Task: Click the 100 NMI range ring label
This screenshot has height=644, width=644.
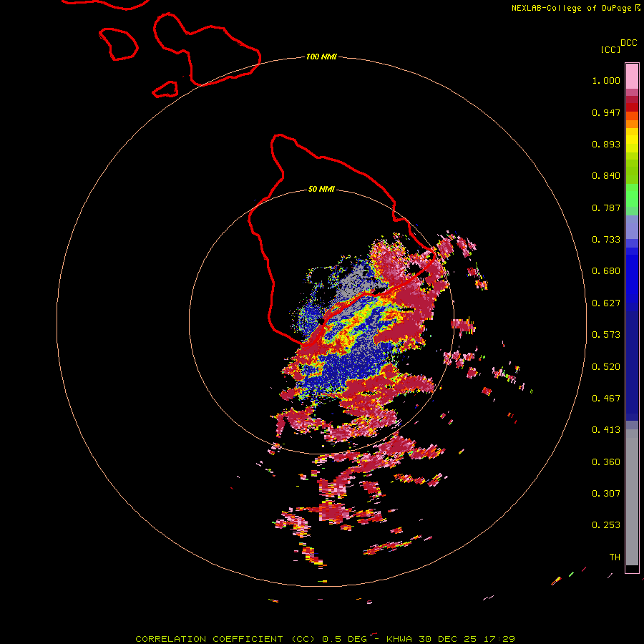Action: (x=321, y=57)
